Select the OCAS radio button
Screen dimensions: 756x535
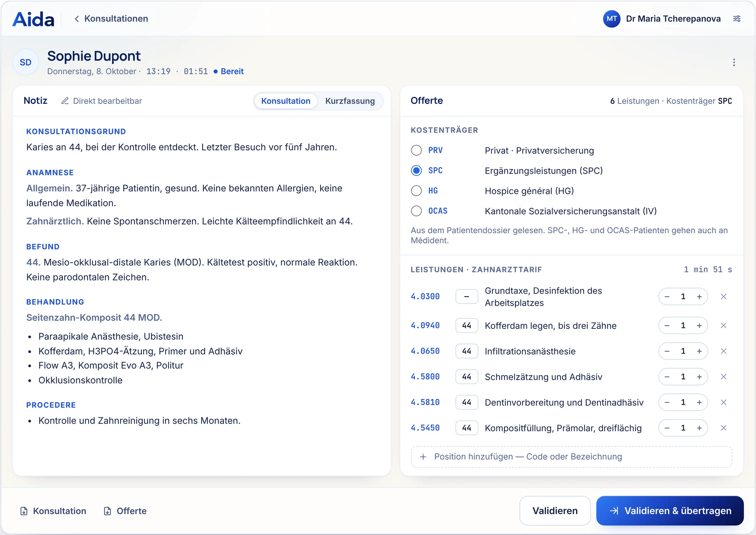(x=416, y=211)
